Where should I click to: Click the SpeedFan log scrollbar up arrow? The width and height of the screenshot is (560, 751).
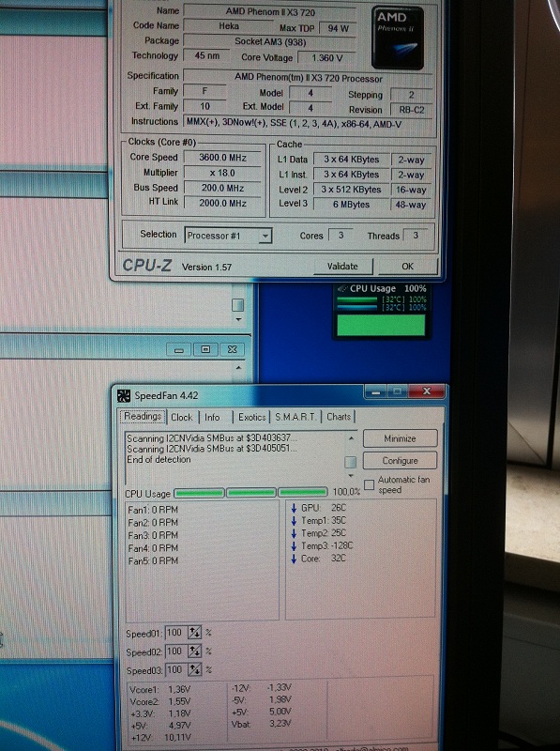(351, 438)
